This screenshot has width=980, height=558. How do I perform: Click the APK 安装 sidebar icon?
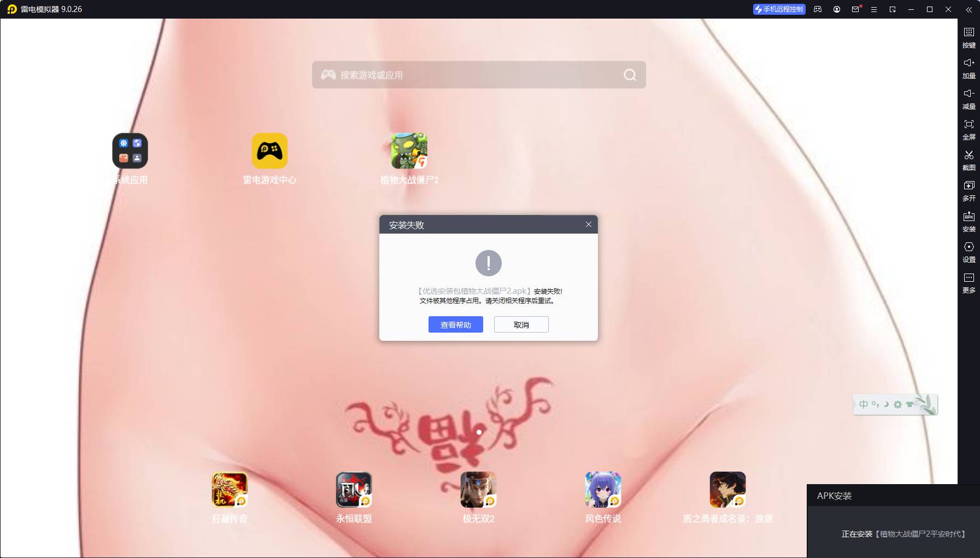pyautogui.click(x=969, y=221)
